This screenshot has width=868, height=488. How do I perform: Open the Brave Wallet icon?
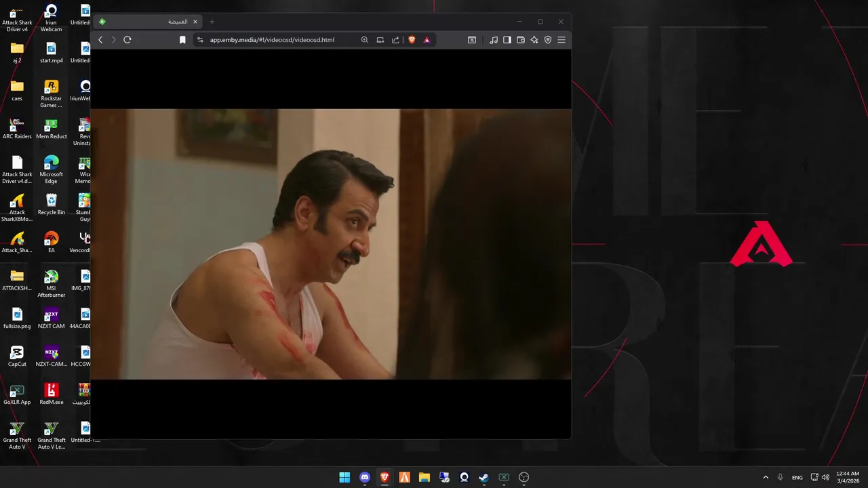(521, 40)
